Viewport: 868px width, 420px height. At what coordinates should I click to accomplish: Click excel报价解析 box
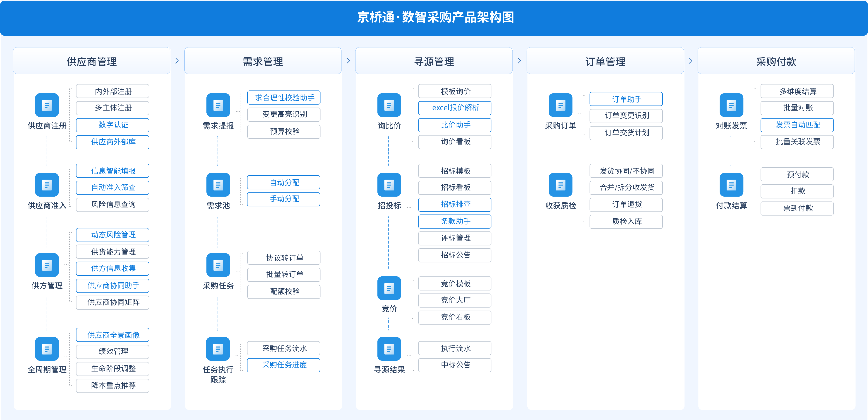click(x=455, y=108)
